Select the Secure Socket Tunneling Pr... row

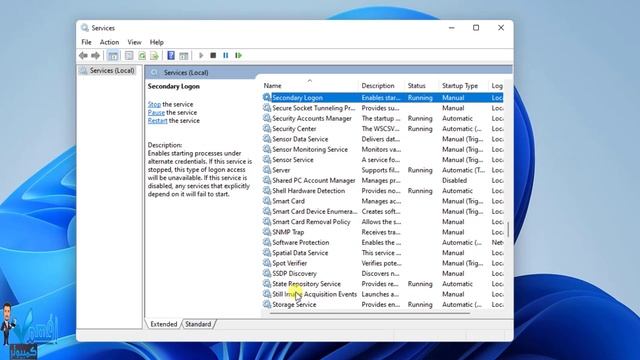click(382, 108)
